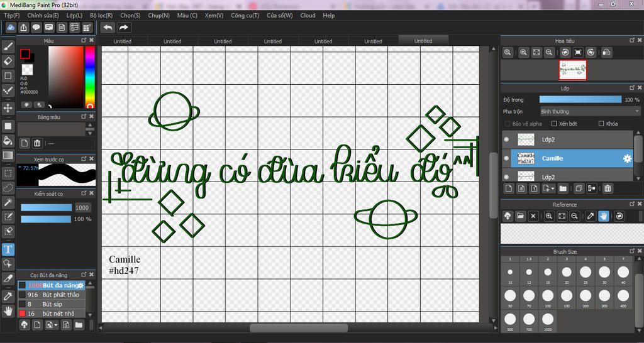Toggle visibility of the Camille layer
Image resolution: width=644 pixels, height=343 pixels.
click(506, 158)
